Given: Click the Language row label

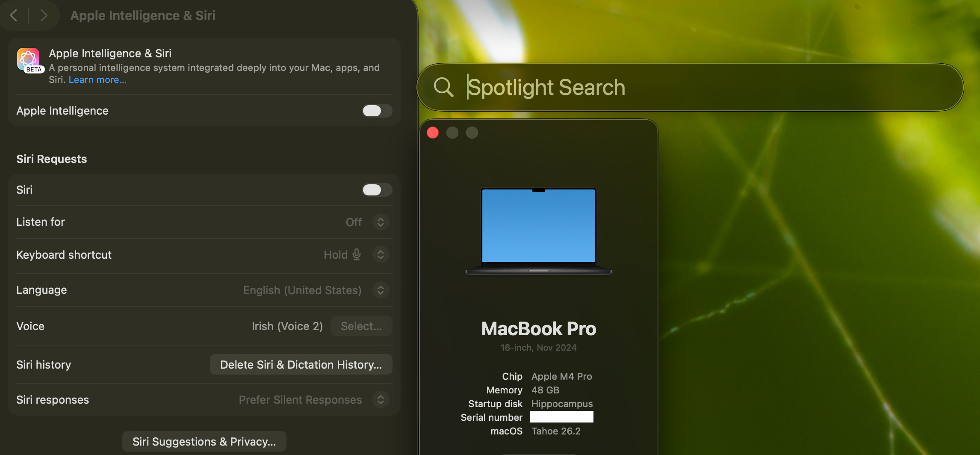Looking at the screenshot, I should [41, 290].
